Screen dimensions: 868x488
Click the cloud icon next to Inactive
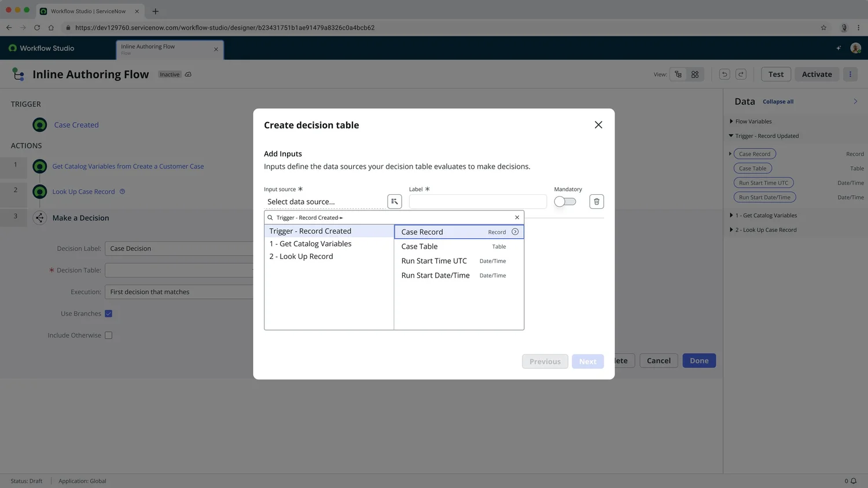point(188,74)
